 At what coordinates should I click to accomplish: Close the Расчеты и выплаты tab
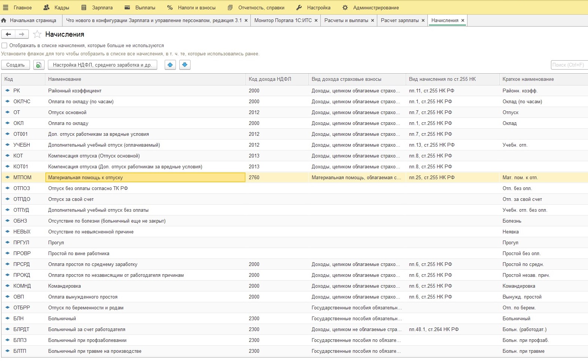coord(373,21)
